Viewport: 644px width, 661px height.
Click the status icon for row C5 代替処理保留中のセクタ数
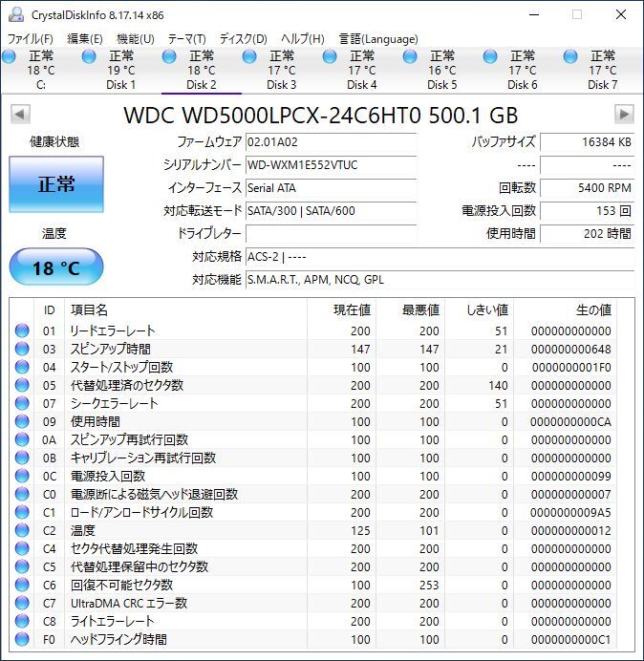pyautogui.click(x=22, y=566)
